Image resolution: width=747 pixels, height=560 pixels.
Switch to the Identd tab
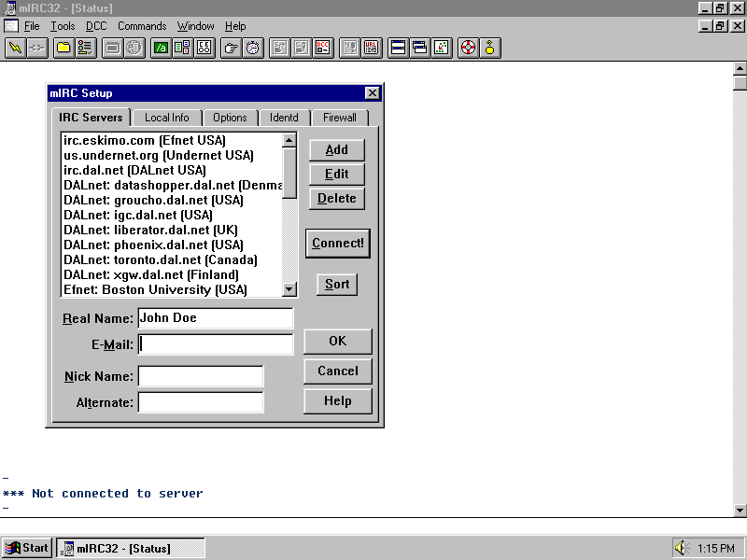click(x=284, y=118)
